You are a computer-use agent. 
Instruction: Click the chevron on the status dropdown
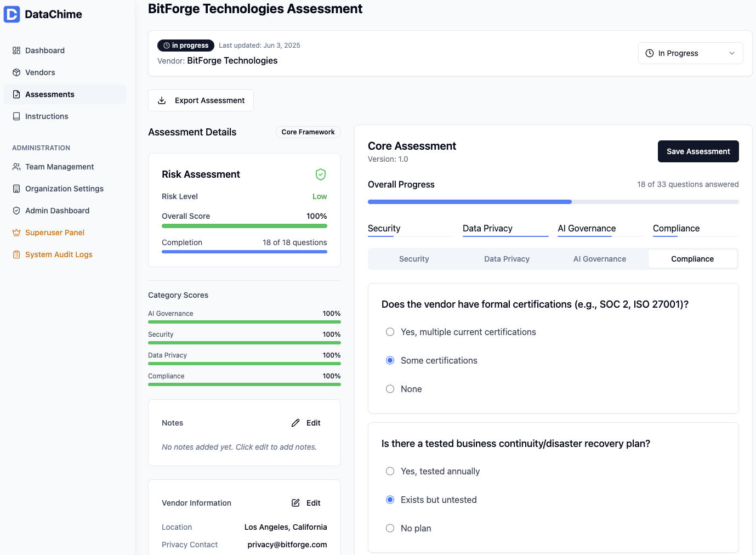pyautogui.click(x=731, y=53)
